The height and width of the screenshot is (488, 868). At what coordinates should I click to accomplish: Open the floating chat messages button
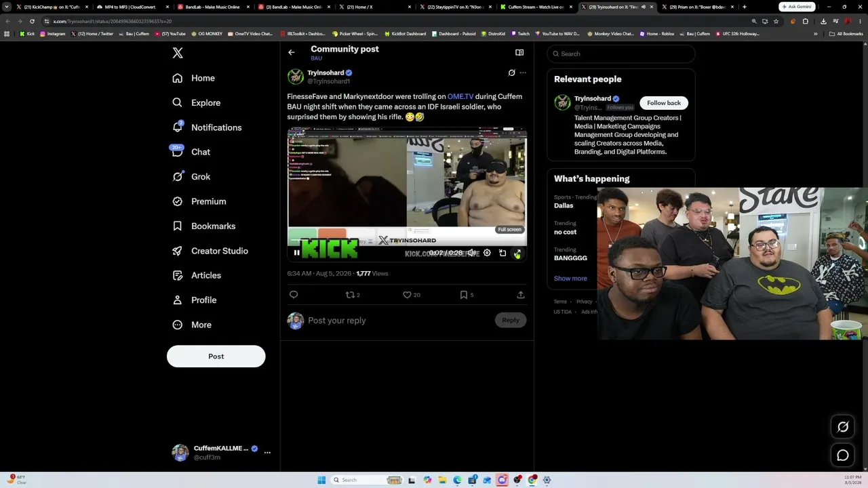[843, 455]
